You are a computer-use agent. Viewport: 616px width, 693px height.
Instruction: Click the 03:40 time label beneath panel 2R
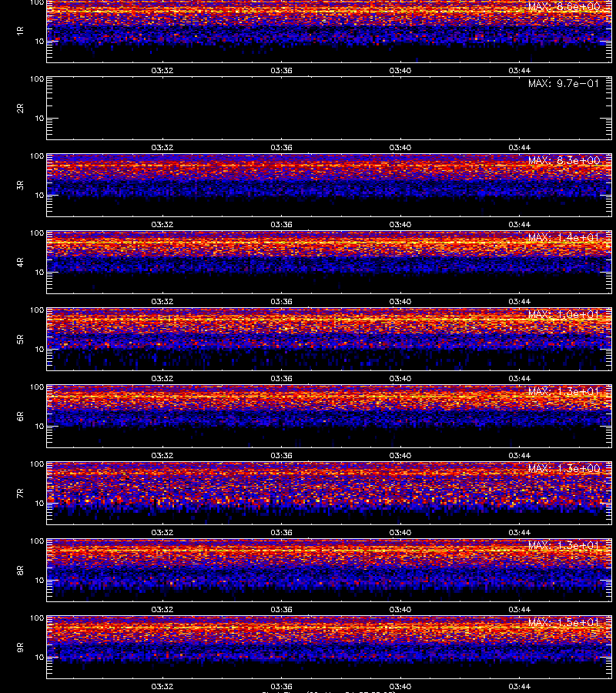tap(400, 148)
